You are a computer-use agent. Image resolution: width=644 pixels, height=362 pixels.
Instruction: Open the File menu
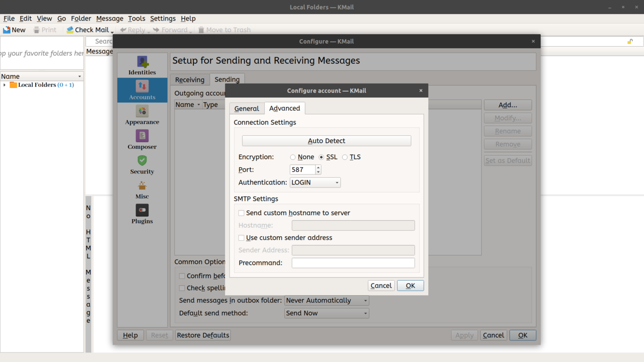point(9,19)
